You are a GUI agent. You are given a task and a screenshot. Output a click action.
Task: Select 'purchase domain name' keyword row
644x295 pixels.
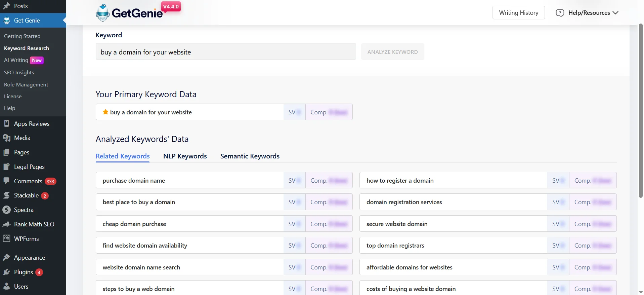point(224,180)
